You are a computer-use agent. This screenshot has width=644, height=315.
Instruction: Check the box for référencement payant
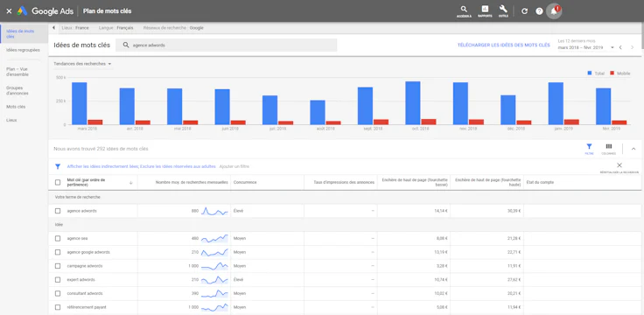(x=58, y=307)
